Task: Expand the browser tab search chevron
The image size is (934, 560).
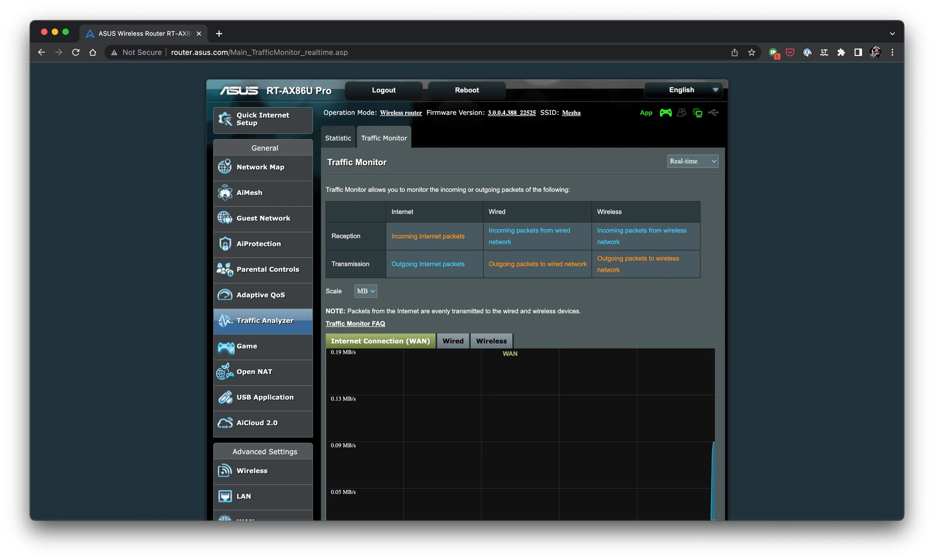Action: tap(892, 34)
